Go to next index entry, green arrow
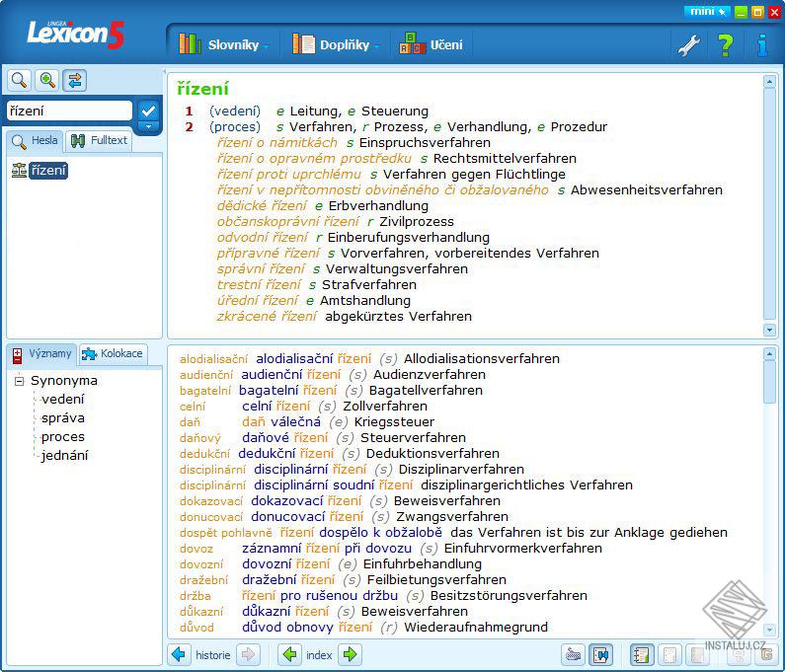The width and height of the screenshot is (785, 672). [x=350, y=654]
